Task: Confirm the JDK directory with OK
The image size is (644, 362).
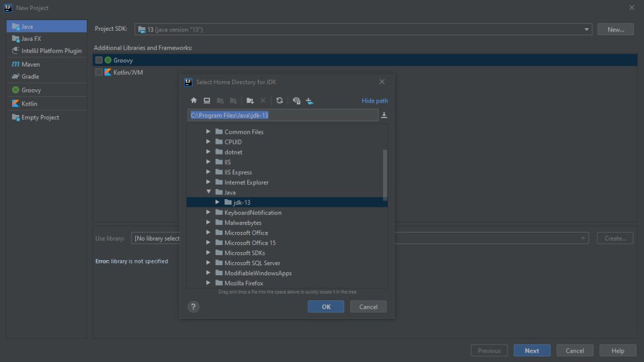Action: click(x=326, y=307)
